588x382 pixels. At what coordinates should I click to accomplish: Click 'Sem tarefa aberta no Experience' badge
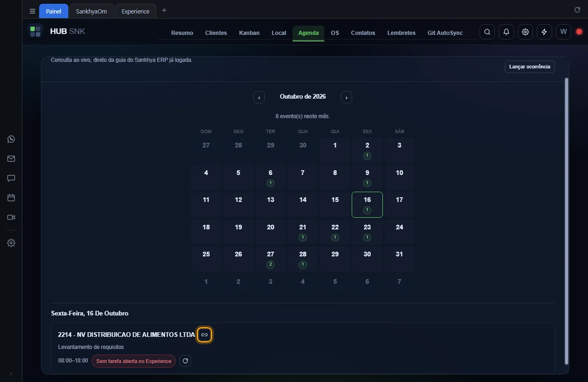tap(134, 361)
